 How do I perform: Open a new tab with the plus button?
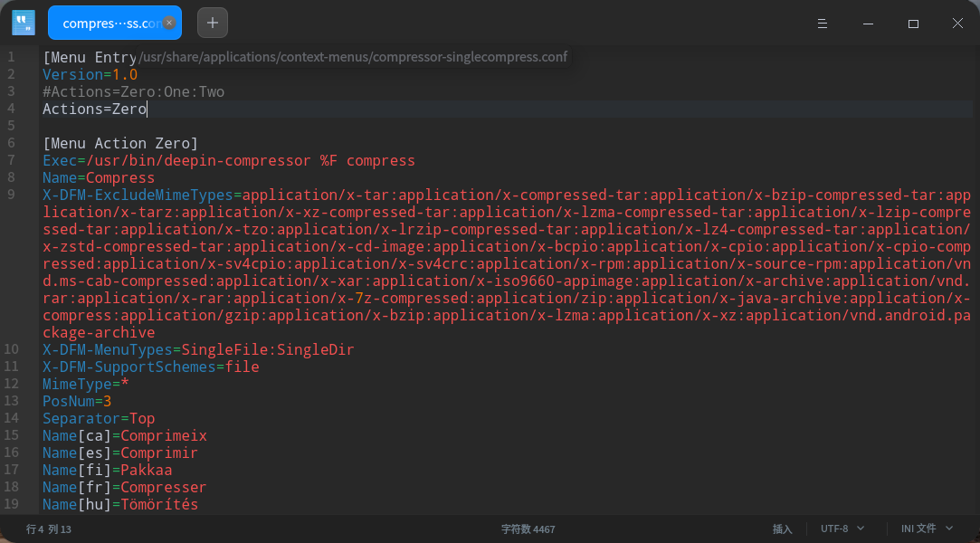pyautogui.click(x=213, y=23)
